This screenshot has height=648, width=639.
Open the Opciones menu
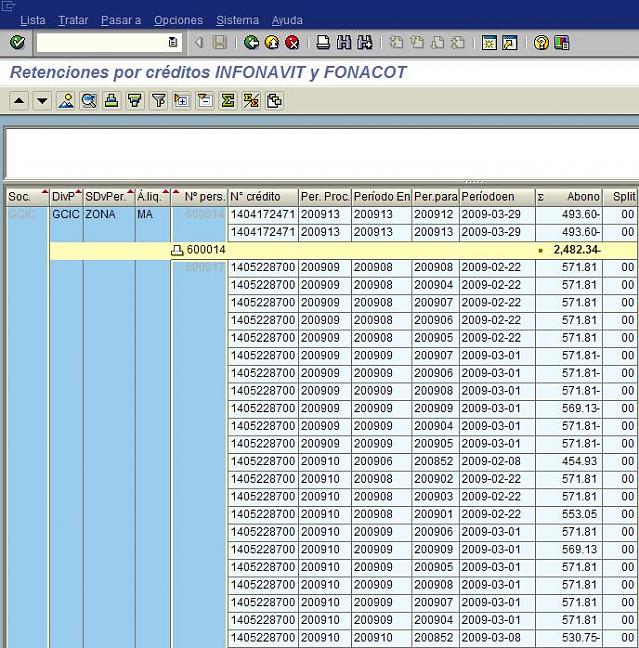click(x=178, y=20)
